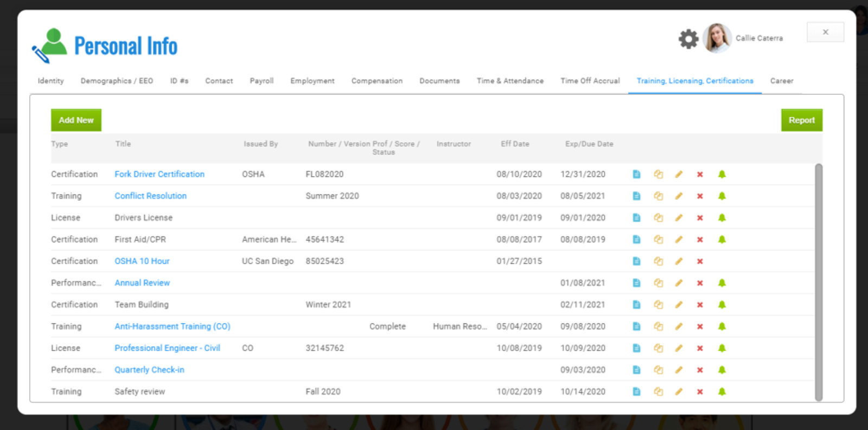Copy the Annual Review row
868x430 pixels.
[658, 283]
